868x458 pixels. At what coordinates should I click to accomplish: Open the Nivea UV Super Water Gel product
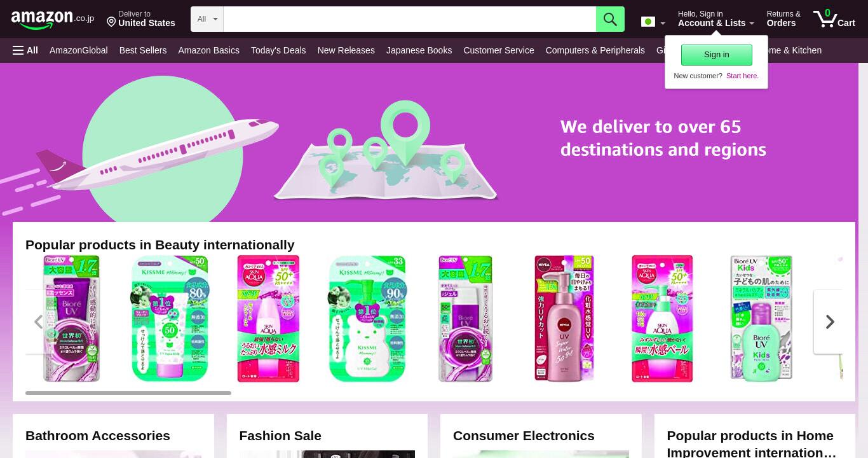pyautogui.click(x=564, y=318)
